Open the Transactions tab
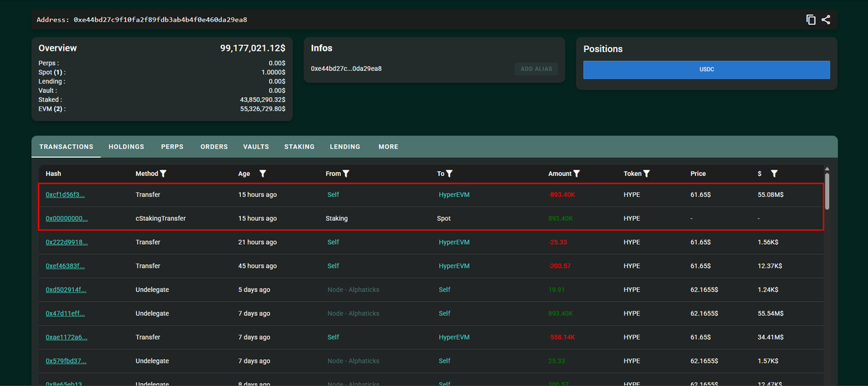 pos(67,147)
